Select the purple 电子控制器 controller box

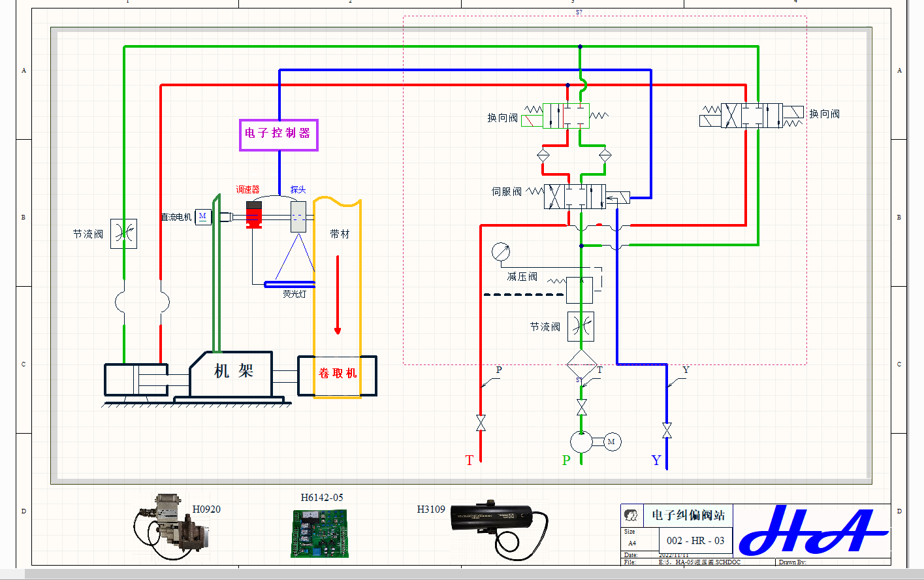[x=279, y=135]
